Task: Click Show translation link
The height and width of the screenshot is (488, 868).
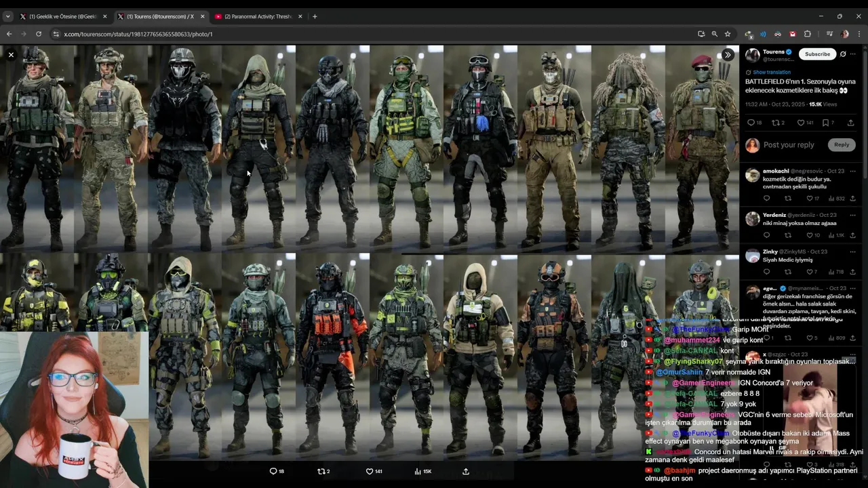Action: tap(772, 72)
